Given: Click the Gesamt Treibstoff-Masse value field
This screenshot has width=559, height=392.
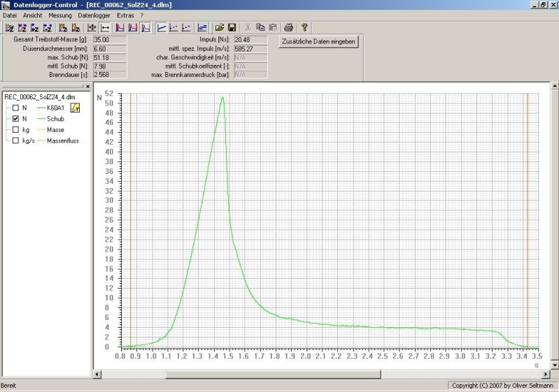Looking at the screenshot, I should (110, 41).
